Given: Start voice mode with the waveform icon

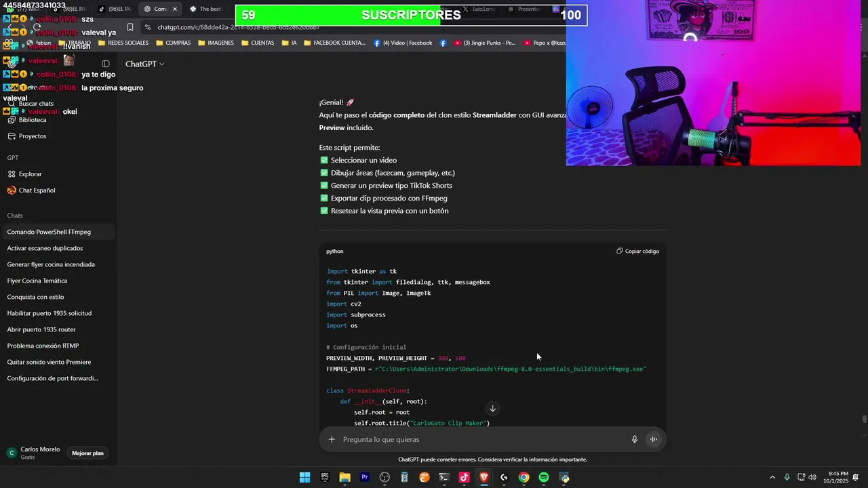Looking at the screenshot, I should click(x=654, y=439).
